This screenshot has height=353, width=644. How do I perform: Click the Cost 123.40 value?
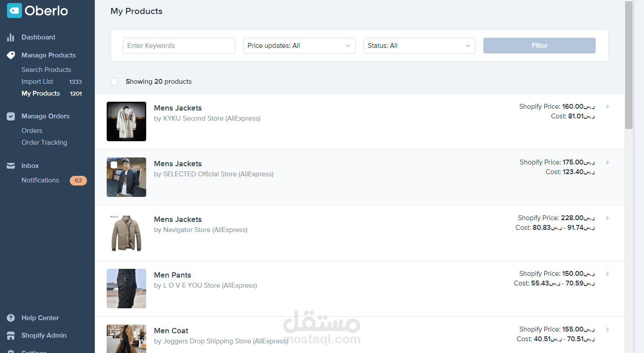pyautogui.click(x=579, y=172)
